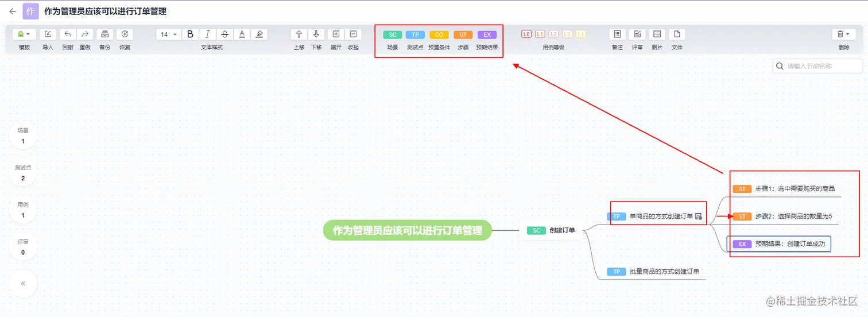868x317 pixels.
Task: Click the 评审 count badge
Action: click(x=23, y=247)
